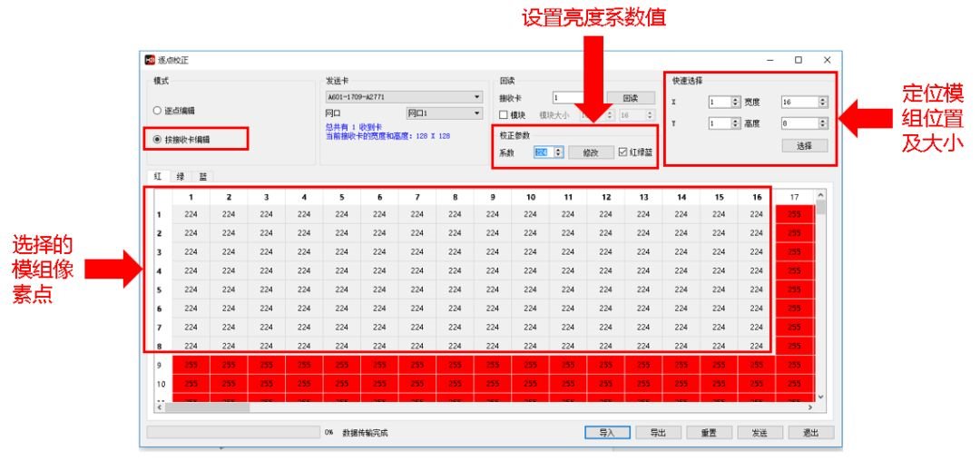Screen dimensions: 980x461
Task: Click the 回读 readback button
Action: pos(631,98)
